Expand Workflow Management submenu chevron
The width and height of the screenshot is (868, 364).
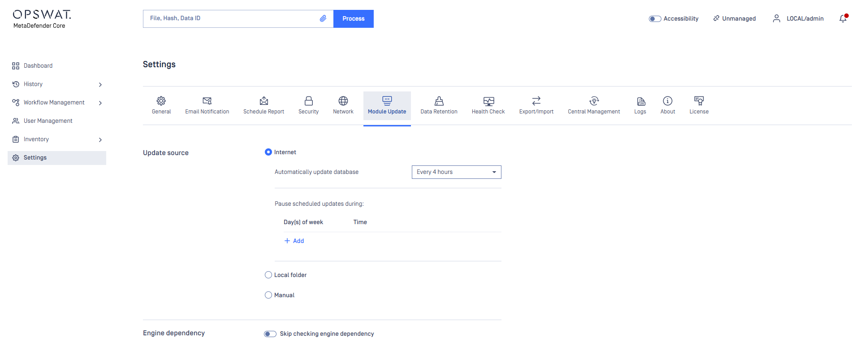[x=100, y=103]
